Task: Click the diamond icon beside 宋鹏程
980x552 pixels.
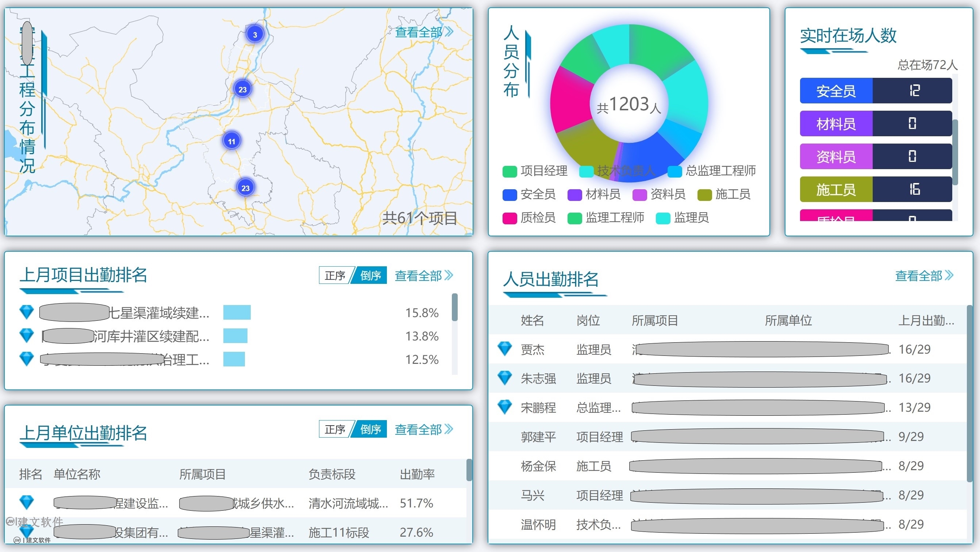Action: 504,407
